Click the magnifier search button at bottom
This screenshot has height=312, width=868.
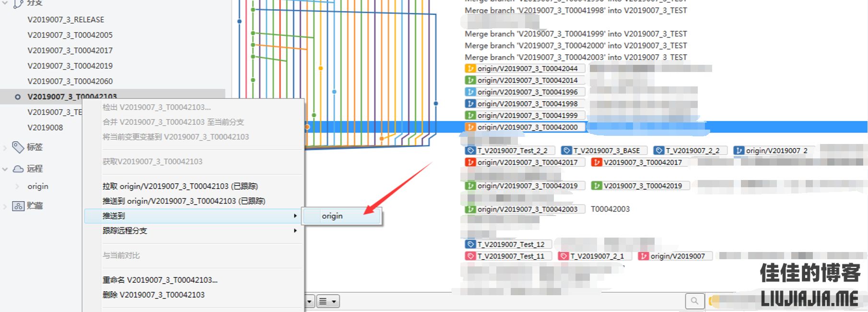pyautogui.click(x=694, y=301)
